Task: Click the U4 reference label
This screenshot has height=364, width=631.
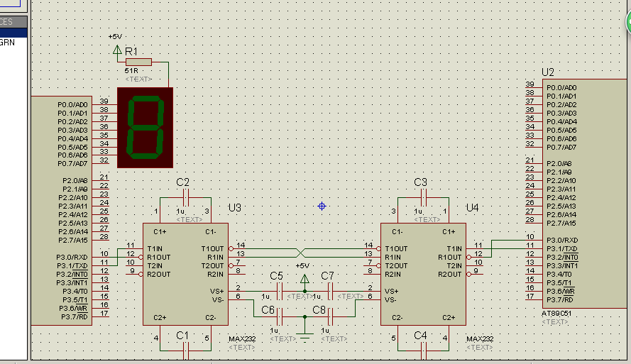Action: tap(473, 207)
